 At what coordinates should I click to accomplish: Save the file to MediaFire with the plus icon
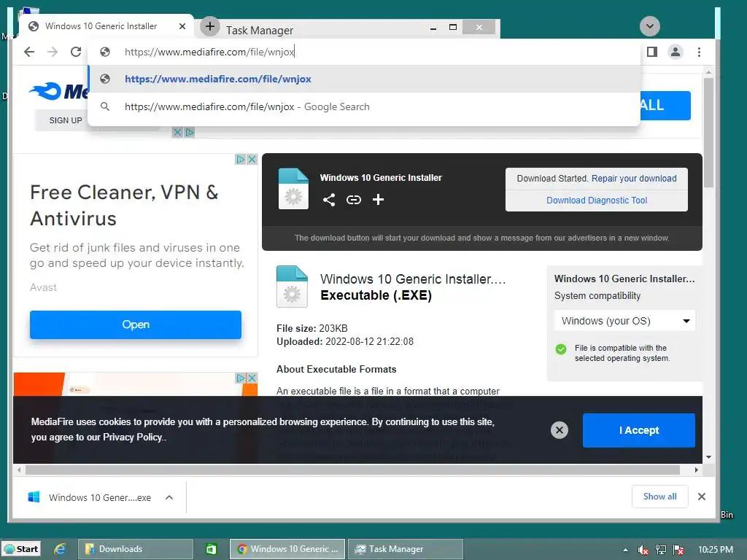click(379, 200)
